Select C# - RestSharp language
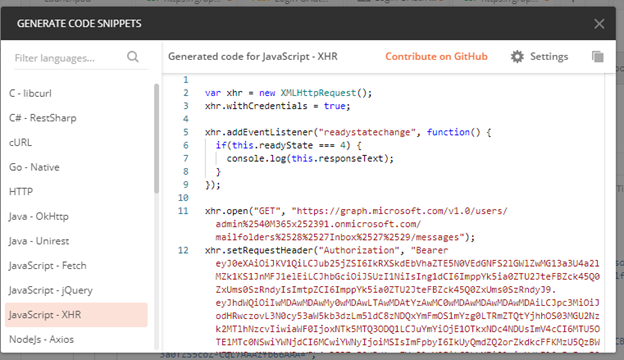The width and height of the screenshot is (624, 360). click(43, 118)
